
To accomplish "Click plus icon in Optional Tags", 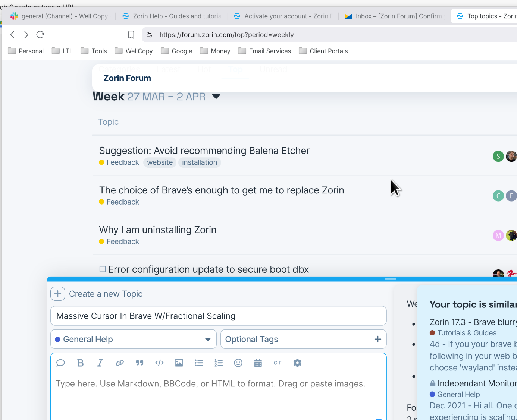I will [x=377, y=339].
